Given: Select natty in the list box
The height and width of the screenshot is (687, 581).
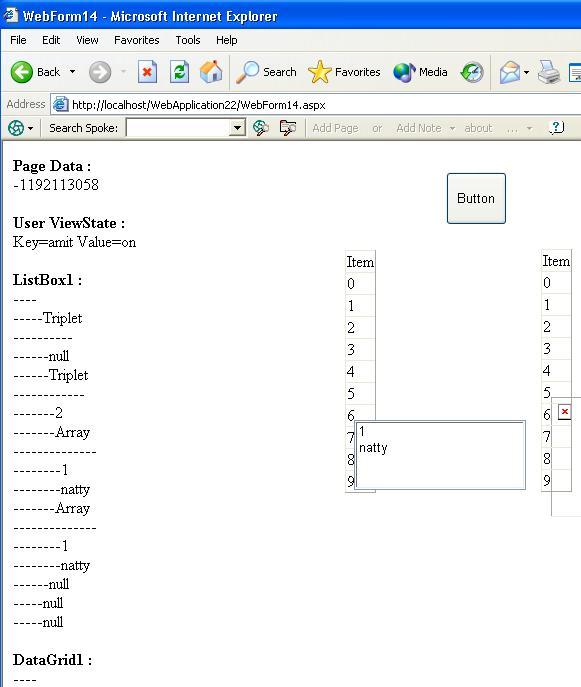Looking at the screenshot, I should [x=440, y=448].
